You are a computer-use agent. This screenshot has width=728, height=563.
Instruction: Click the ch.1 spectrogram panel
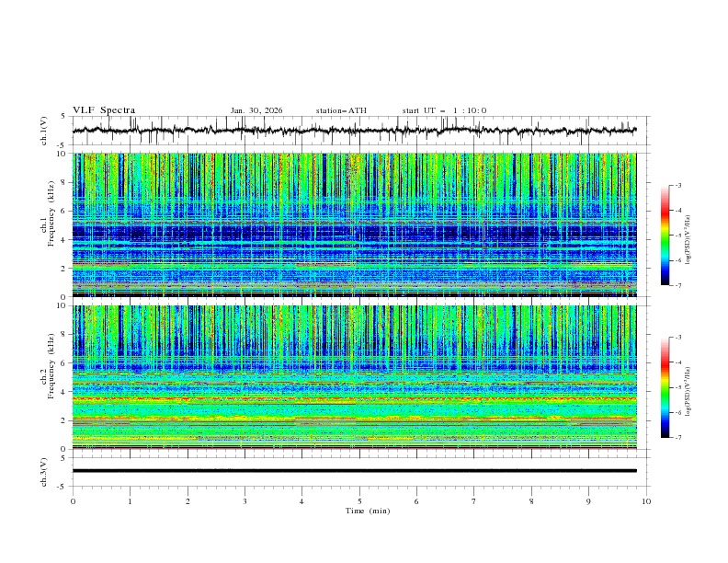click(354, 224)
